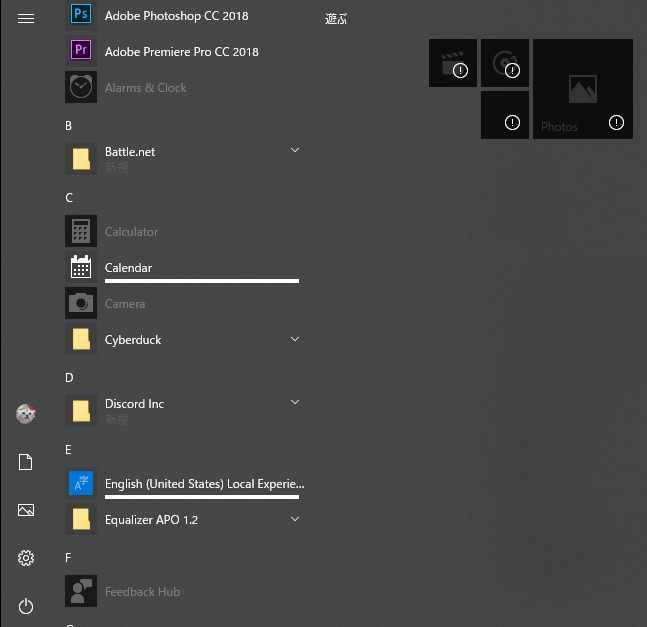Expand the Discord Inc folder
The width and height of the screenshot is (647, 627).
pyautogui.click(x=295, y=403)
